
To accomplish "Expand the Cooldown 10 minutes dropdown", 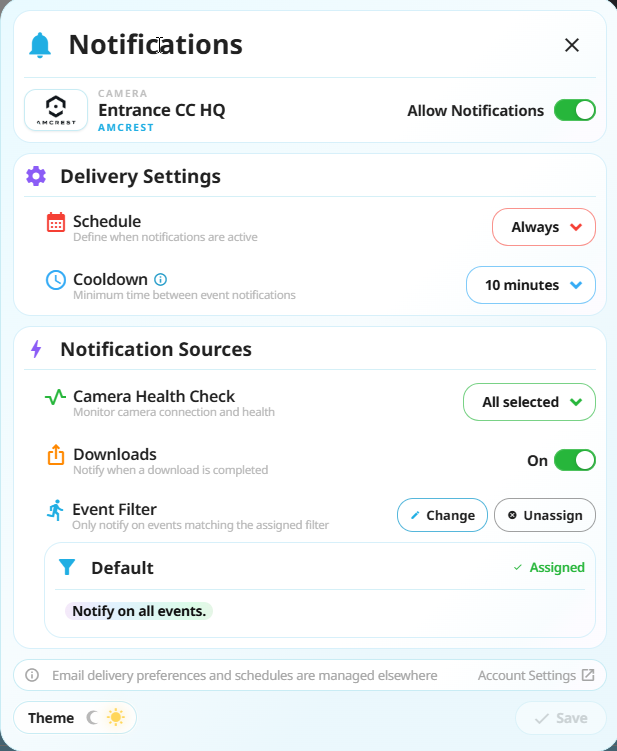I will pos(531,285).
